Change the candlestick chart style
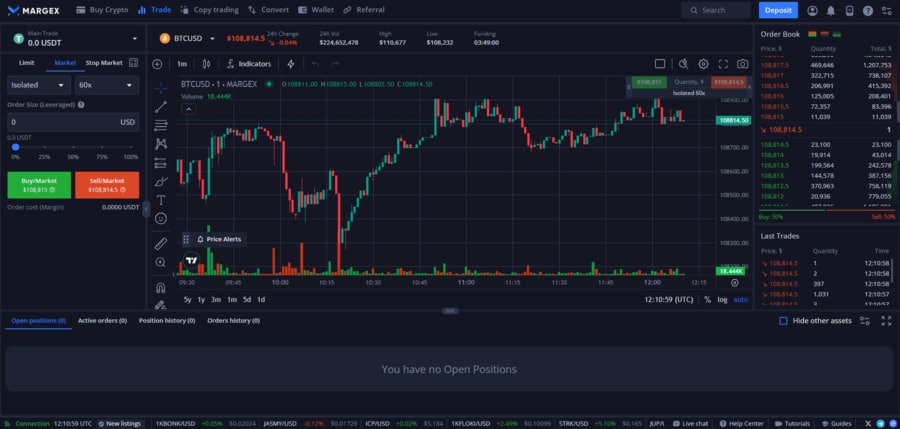Screen dimensions: 900x429 [207, 64]
